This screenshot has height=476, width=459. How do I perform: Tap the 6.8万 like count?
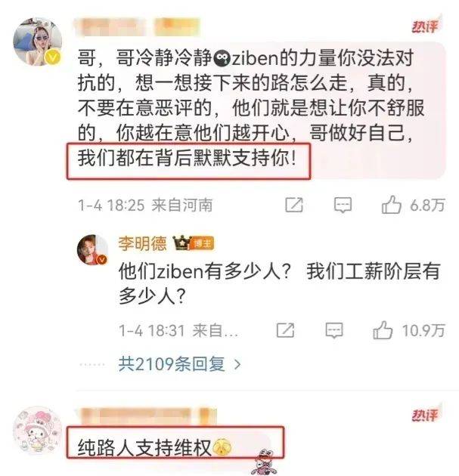click(x=427, y=206)
